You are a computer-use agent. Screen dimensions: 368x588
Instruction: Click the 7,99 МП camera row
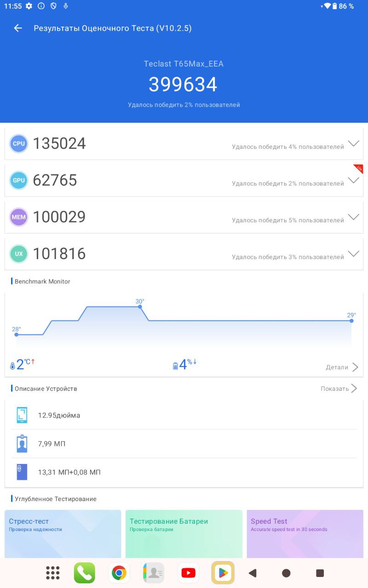[x=184, y=444]
